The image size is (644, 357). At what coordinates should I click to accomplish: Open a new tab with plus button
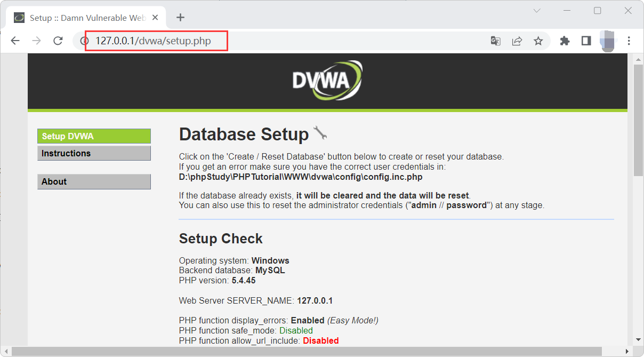[x=180, y=18]
